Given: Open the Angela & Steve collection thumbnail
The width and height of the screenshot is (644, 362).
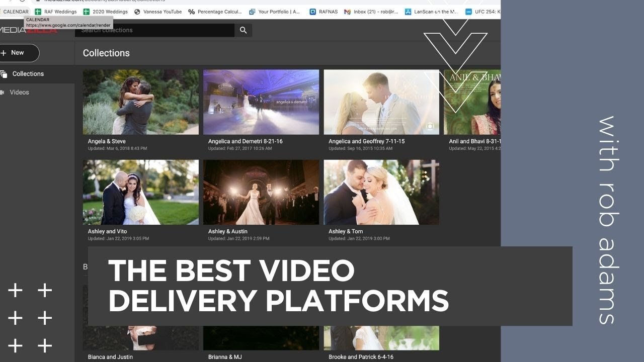Looking at the screenshot, I should pos(141,102).
